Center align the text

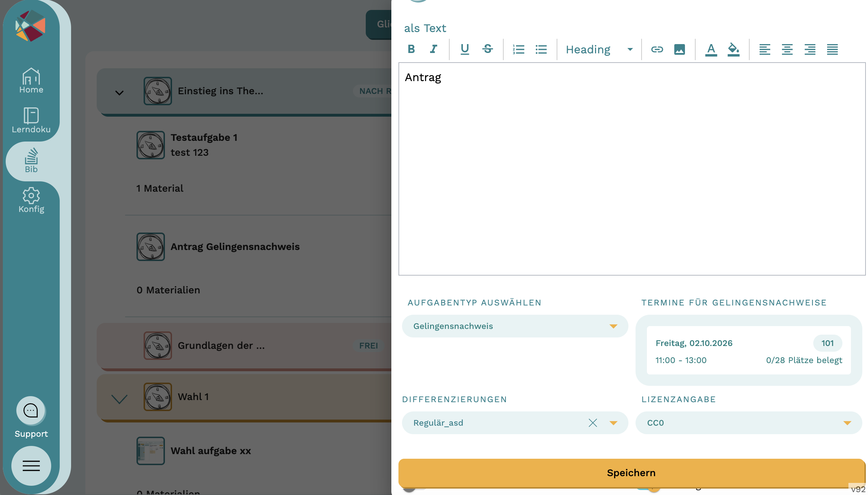tap(787, 49)
